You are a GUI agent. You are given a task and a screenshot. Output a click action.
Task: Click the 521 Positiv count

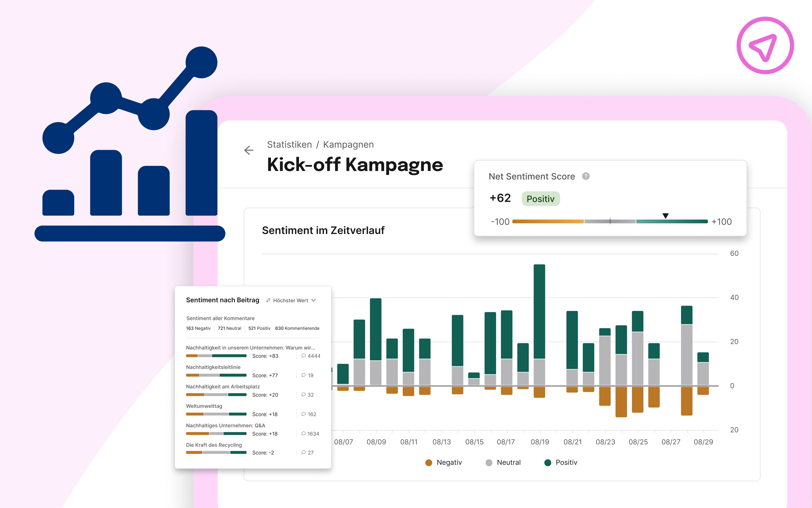pos(259,328)
